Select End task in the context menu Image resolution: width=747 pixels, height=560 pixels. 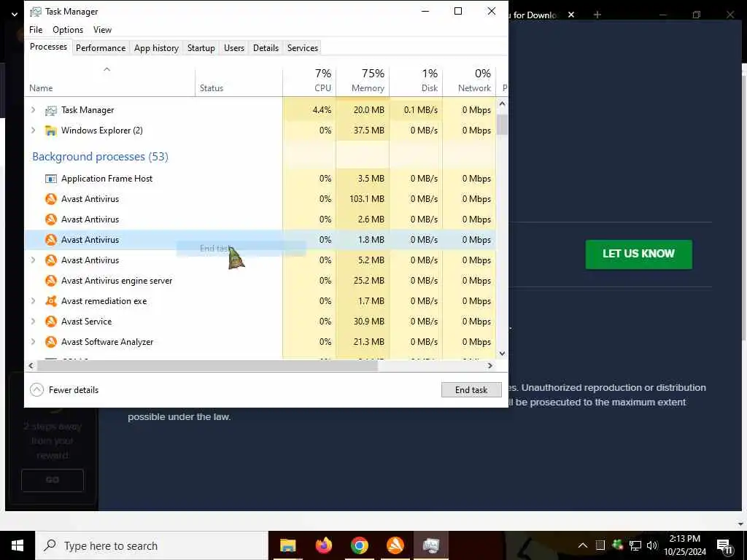tap(241, 249)
